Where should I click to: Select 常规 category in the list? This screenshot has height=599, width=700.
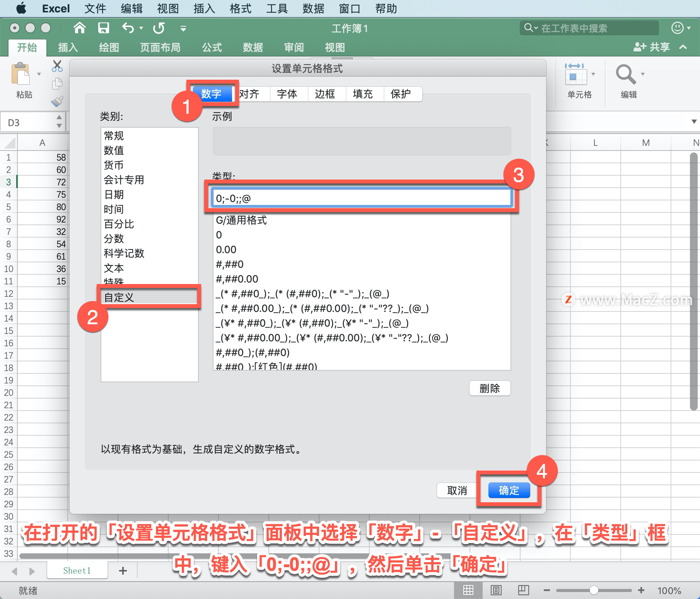pos(149,136)
